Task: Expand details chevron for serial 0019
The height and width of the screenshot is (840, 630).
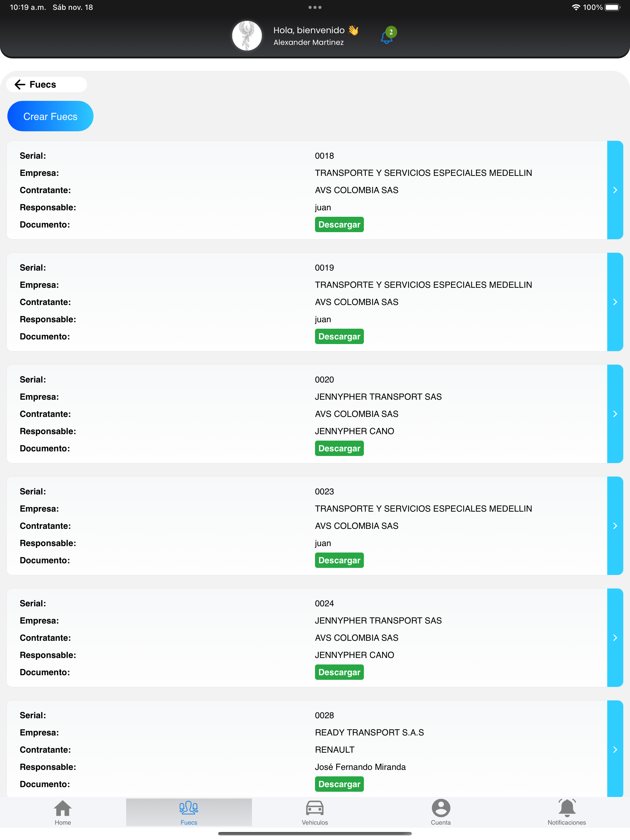Action: 615,302
